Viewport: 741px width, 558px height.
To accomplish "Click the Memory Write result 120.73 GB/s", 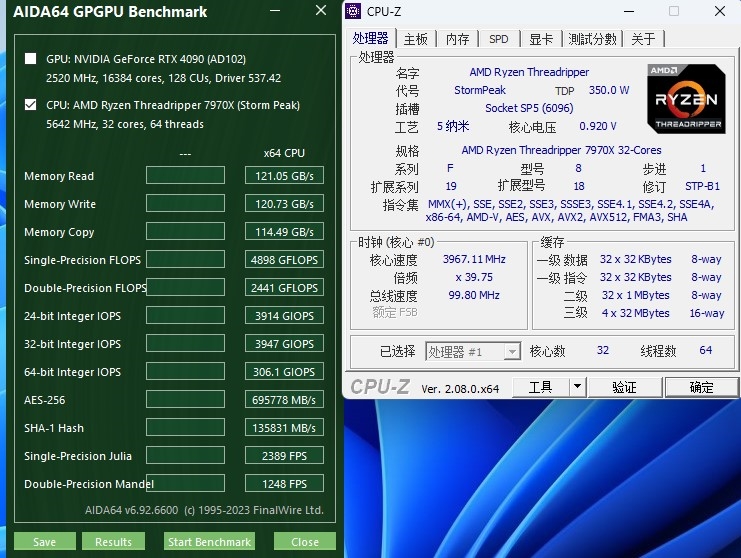I will [x=284, y=204].
